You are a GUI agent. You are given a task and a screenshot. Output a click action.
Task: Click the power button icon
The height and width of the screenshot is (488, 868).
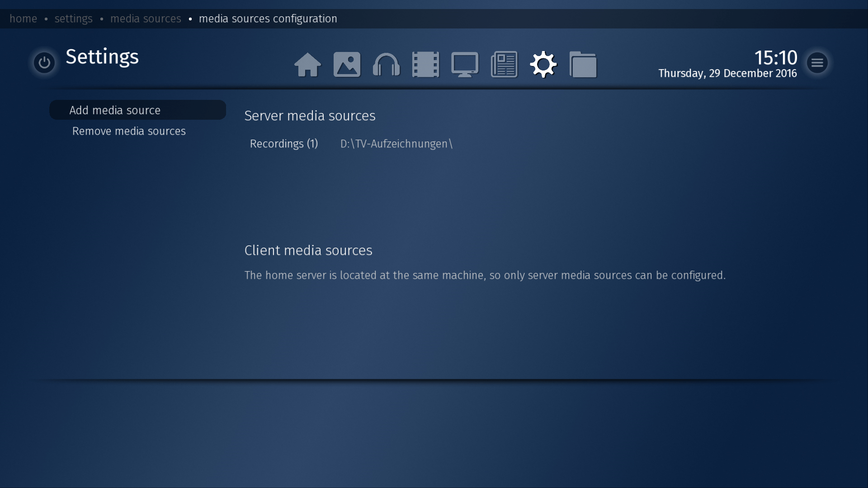[x=44, y=62]
